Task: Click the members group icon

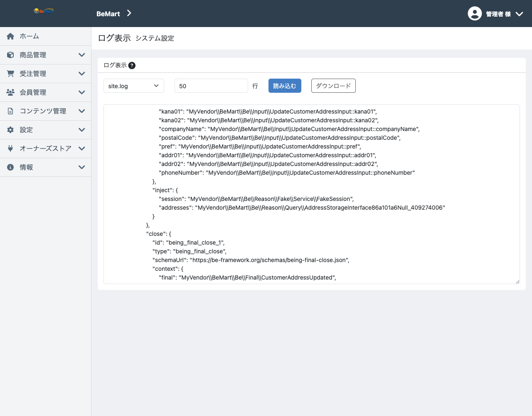Action: (10, 92)
